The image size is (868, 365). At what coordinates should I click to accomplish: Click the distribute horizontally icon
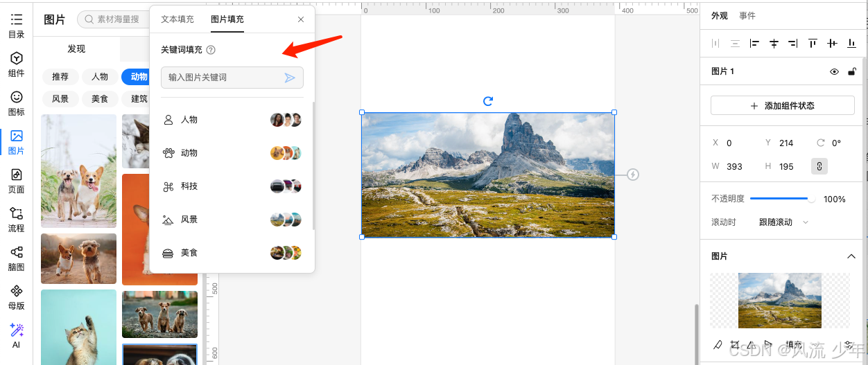[715, 44]
